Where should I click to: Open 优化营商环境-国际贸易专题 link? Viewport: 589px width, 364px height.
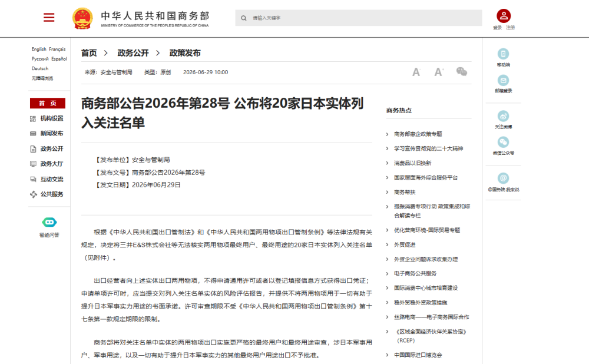point(427,230)
